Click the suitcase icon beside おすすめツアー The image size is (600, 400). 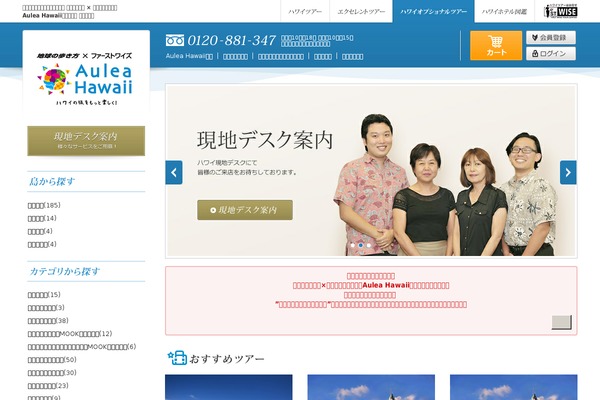(177, 358)
